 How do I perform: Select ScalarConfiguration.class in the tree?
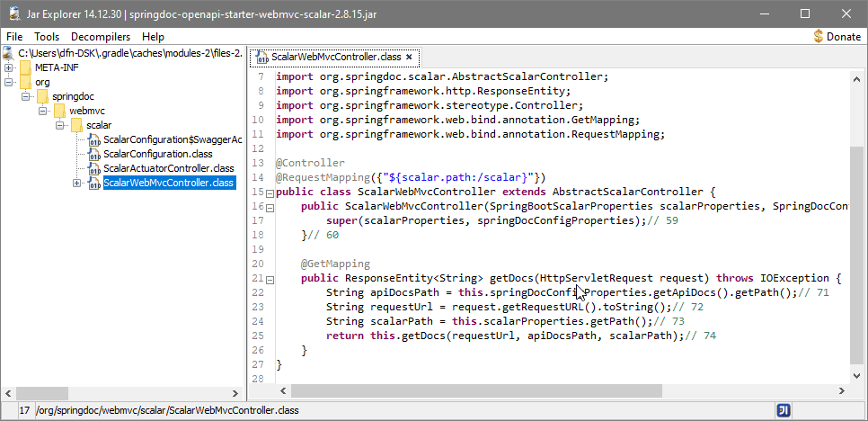point(158,155)
